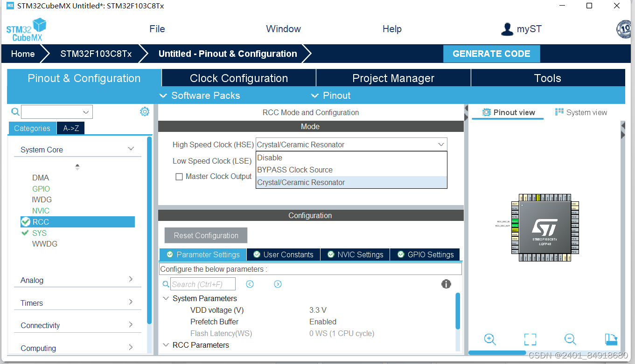Switch to A->Z listing tab
Viewport: 635px width, 364px height.
pyautogui.click(x=71, y=128)
